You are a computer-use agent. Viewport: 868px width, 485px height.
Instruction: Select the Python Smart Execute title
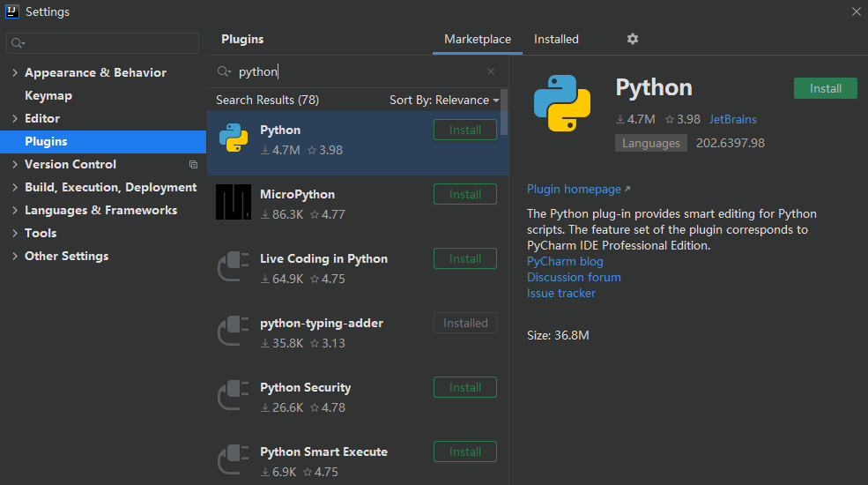click(323, 451)
